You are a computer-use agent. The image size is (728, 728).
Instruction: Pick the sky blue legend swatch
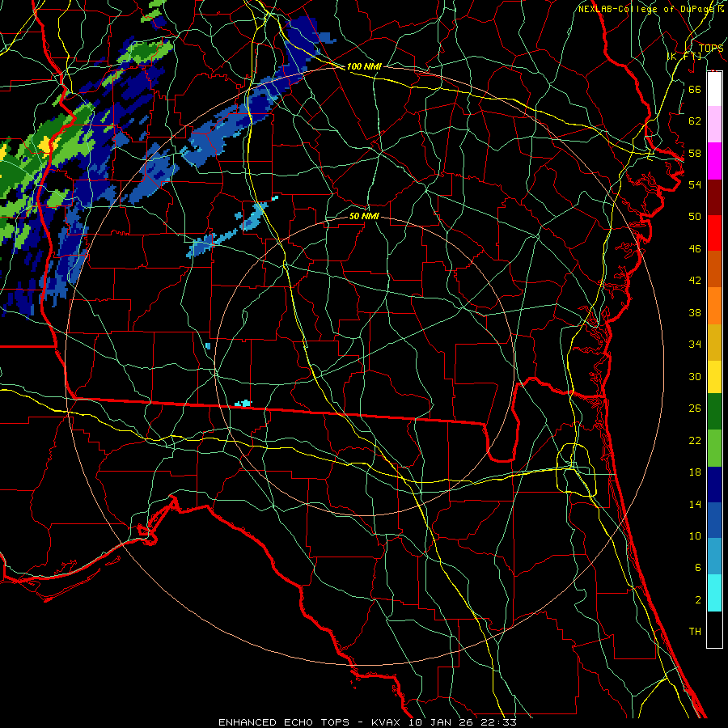tap(714, 557)
